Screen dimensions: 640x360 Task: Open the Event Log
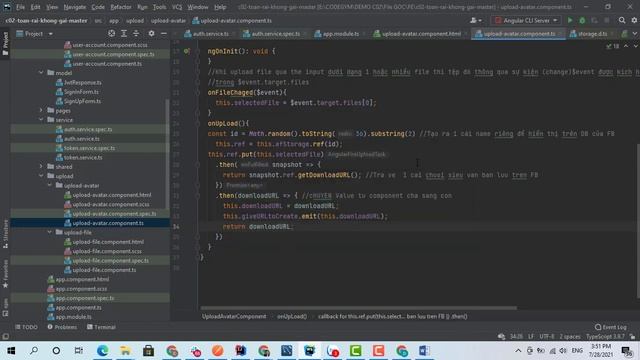(x=611, y=327)
